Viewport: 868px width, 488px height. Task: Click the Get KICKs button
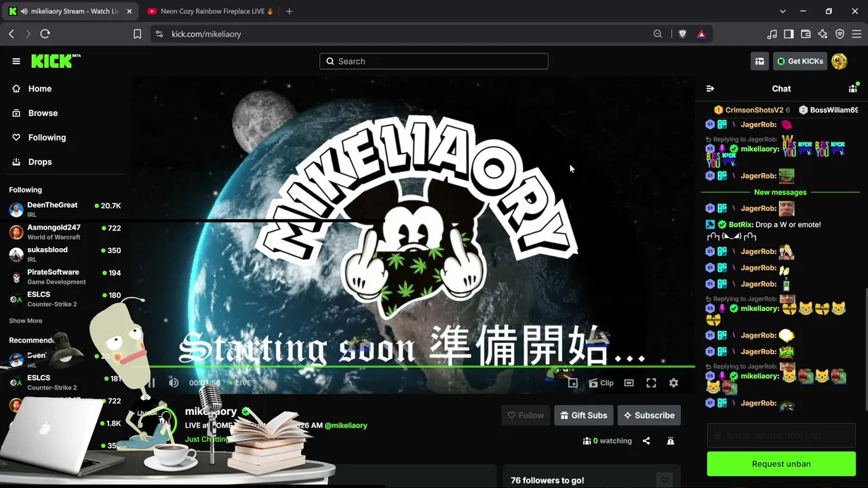point(800,61)
